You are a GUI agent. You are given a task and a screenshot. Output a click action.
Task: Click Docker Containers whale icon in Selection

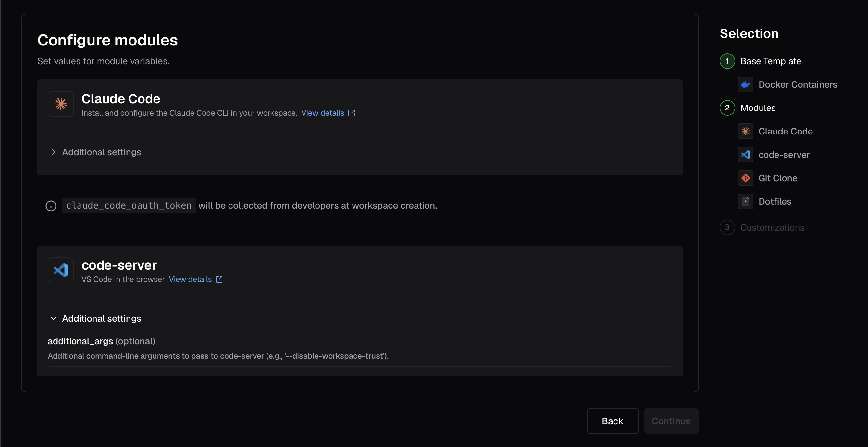[745, 84]
